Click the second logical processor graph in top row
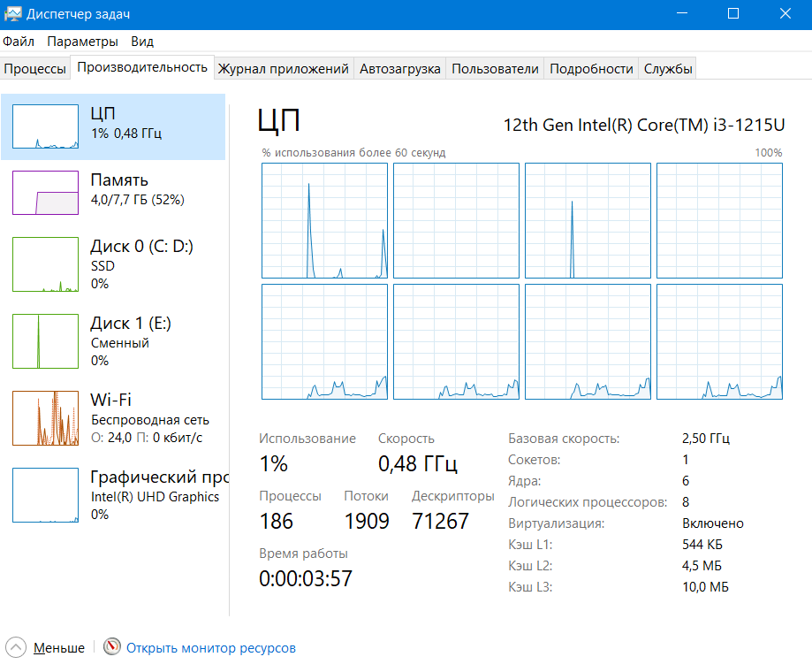Image resolution: width=812 pixels, height=672 pixels. pos(456,221)
